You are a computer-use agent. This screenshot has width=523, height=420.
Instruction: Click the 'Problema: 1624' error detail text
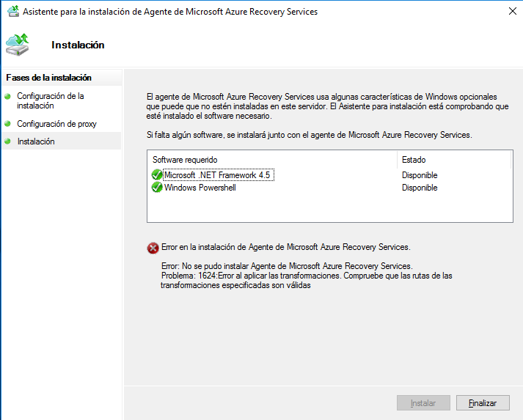tap(306, 280)
